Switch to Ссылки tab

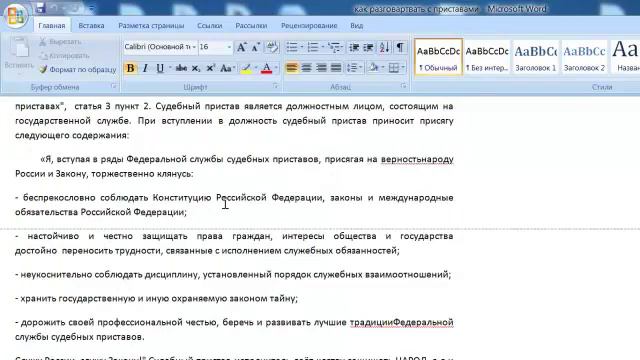(209, 26)
